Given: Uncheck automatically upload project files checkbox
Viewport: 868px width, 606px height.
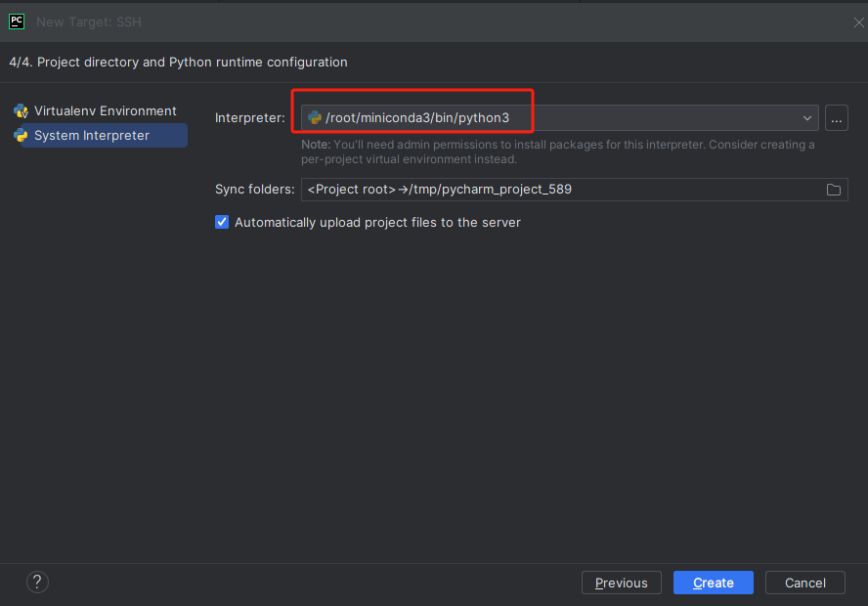Looking at the screenshot, I should [222, 223].
